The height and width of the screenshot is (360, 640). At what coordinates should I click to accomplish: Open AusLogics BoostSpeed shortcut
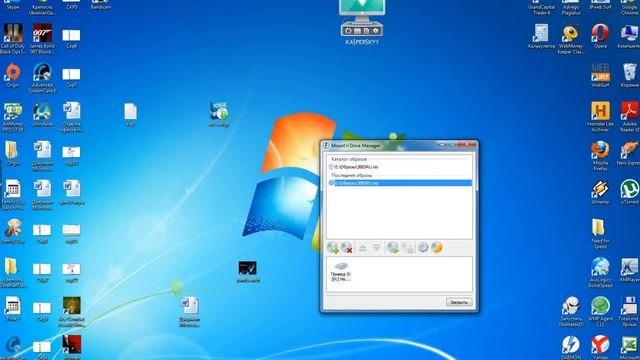click(600, 273)
